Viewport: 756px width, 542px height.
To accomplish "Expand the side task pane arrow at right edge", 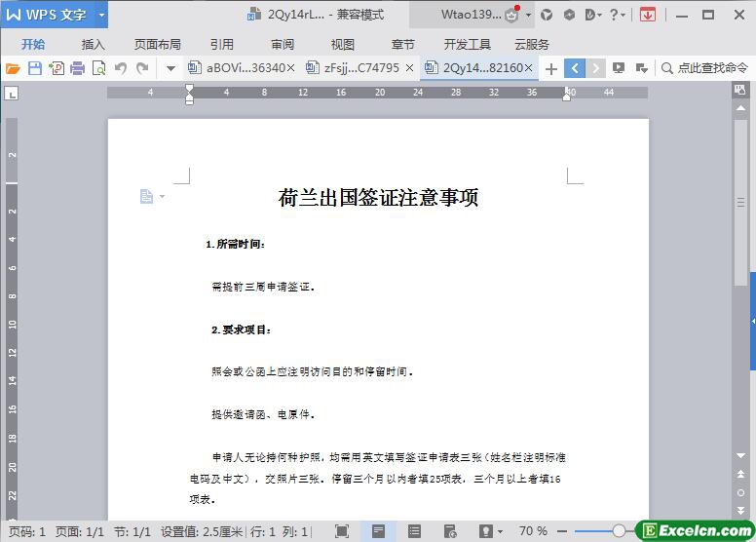I will pos(753,321).
